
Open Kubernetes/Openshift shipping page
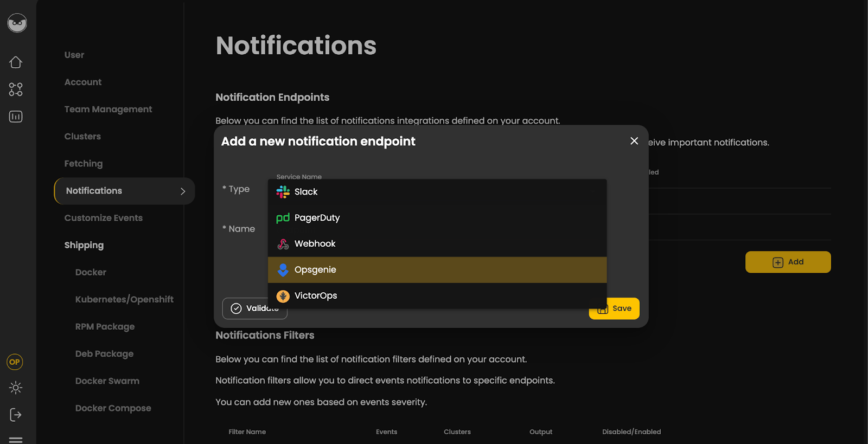(x=124, y=299)
